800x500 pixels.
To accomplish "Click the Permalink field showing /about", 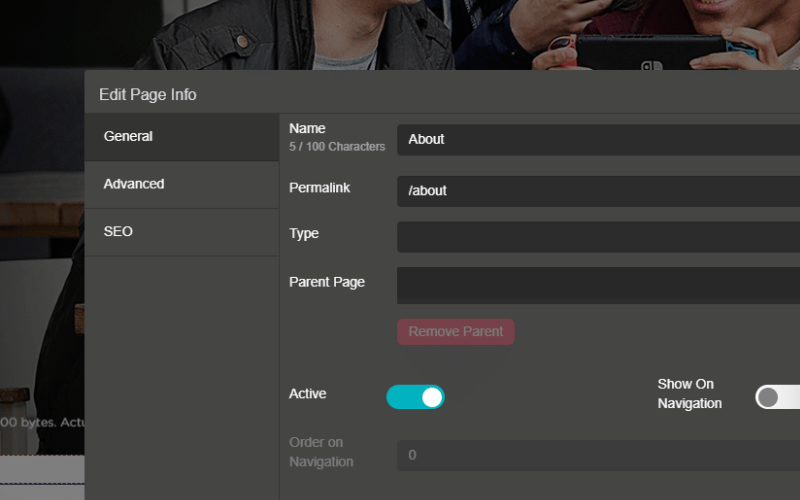I will click(598, 191).
